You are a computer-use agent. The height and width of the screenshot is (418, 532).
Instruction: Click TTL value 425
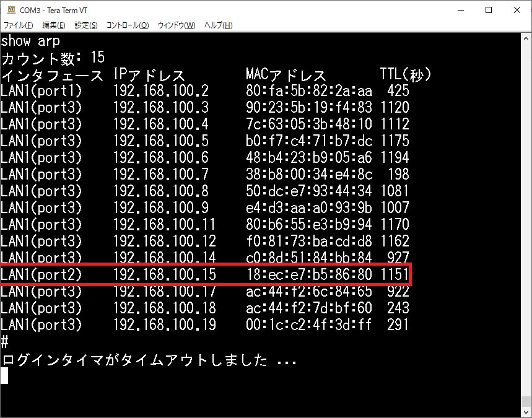pos(398,91)
